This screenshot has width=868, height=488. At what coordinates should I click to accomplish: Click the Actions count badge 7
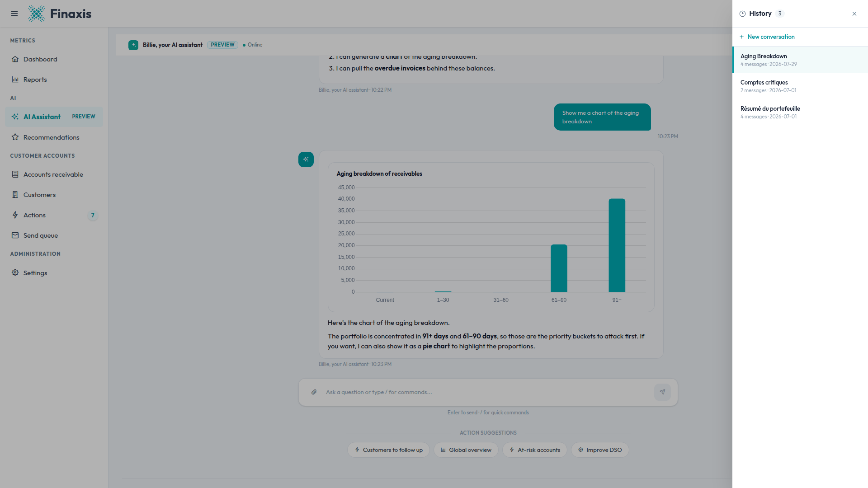[93, 215]
